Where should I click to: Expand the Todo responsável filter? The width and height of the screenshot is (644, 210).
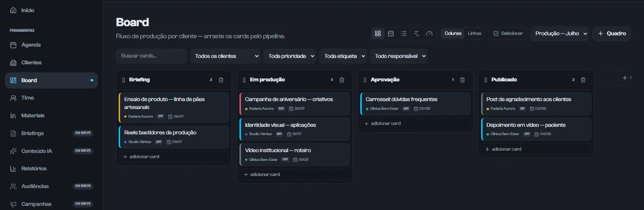[x=398, y=56]
